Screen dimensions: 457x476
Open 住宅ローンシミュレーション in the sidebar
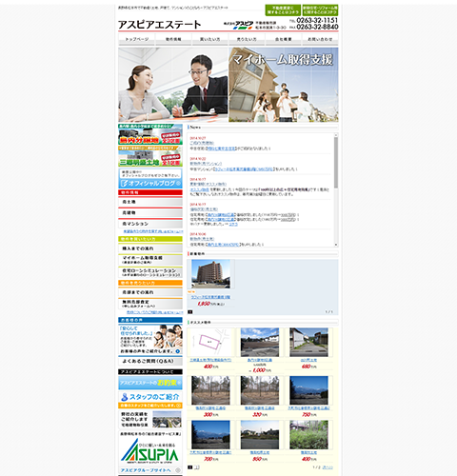coord(150,272)
